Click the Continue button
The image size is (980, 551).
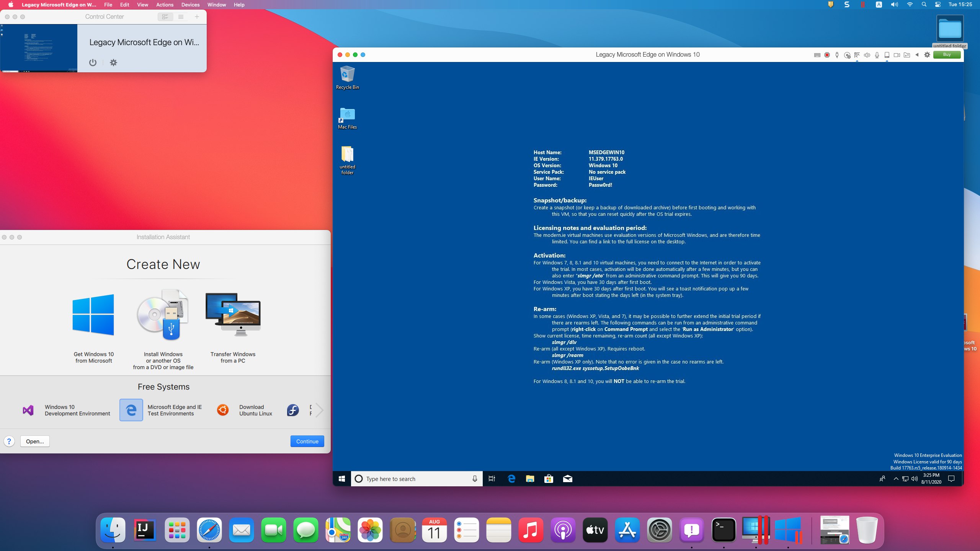point(307,441)
